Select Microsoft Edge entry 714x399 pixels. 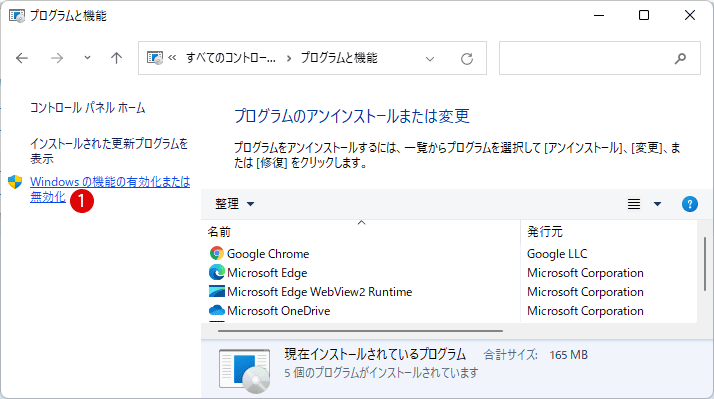(267, 273)
